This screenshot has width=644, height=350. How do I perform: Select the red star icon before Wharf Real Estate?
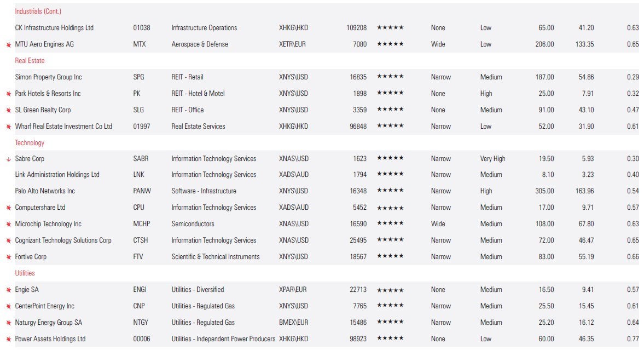[8, 127]
